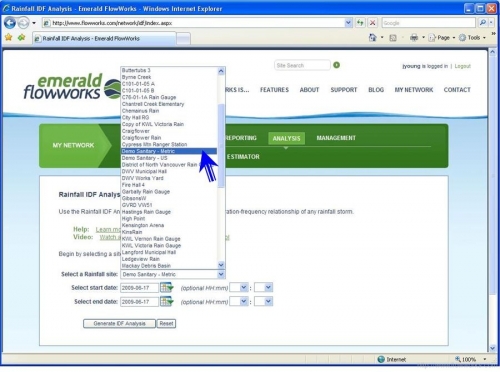Open Favorites Center star icon
Image resolution: width=500 pixels, height=372 pixels.
[x=9, y=37]
